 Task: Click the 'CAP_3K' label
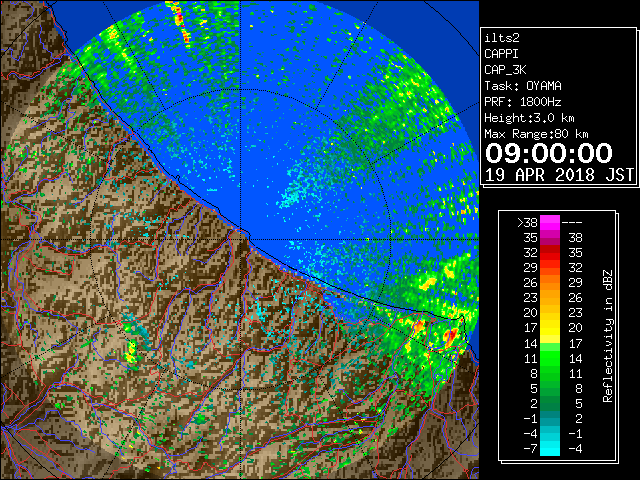click(505, 70)
